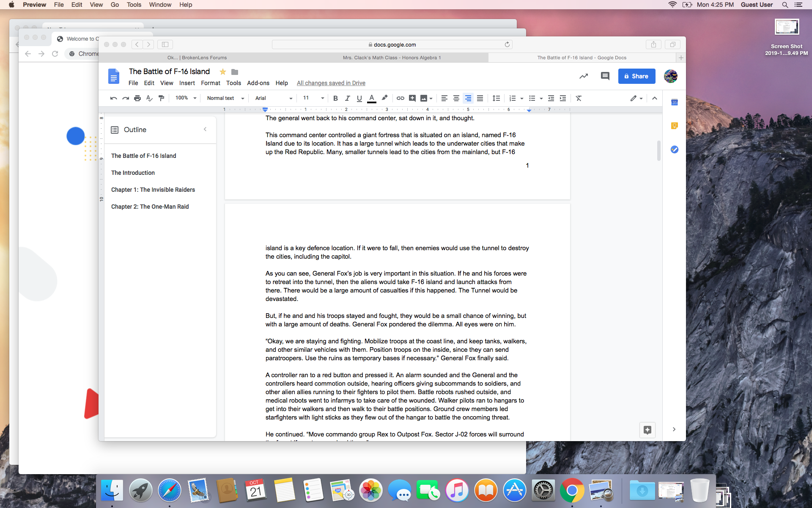This screenshot has height=508, width=812.
Task: View activity dashboard trend icon
Action: click(x=584, y=76)
